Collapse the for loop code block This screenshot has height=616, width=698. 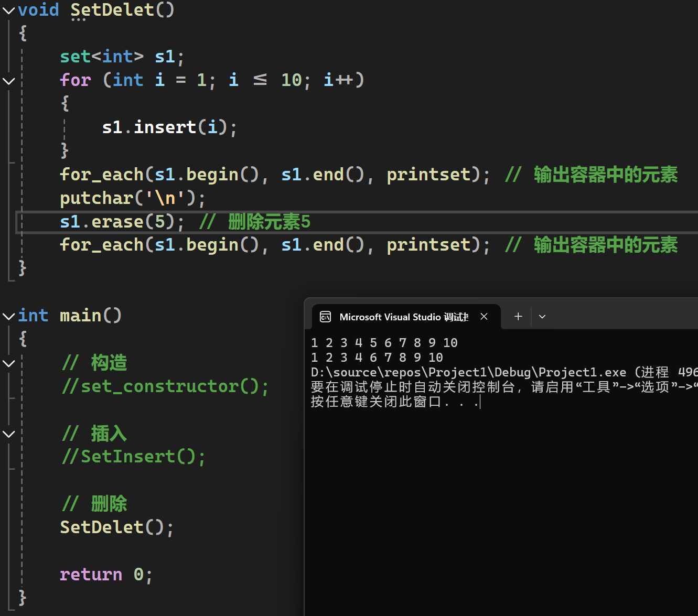click(x=9, y=81)
